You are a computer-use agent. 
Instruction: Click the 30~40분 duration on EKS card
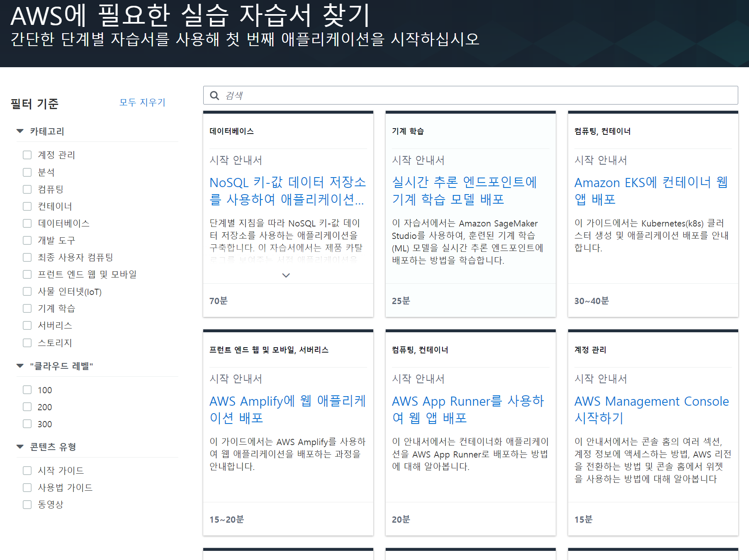click(592, 301)
